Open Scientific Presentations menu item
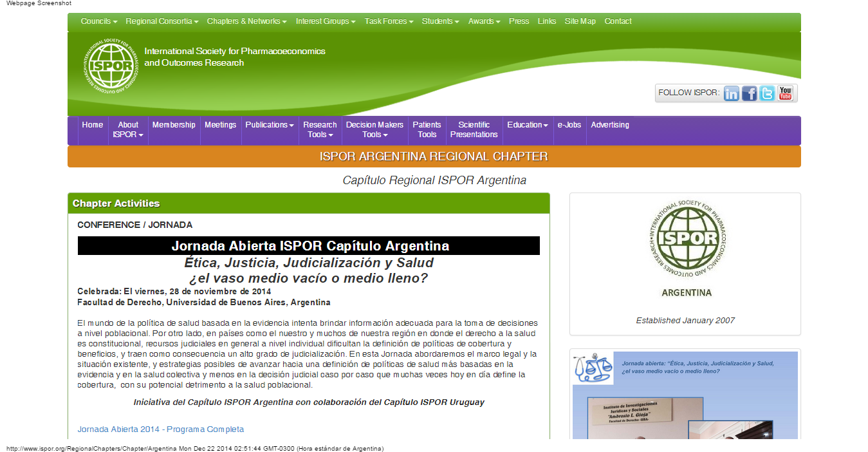 click(x=474, y=130)
